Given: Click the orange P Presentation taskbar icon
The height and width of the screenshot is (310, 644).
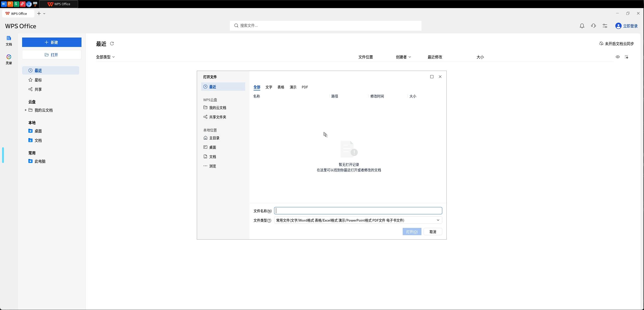Looking at the screenshot, I should [x=10, y=4].
